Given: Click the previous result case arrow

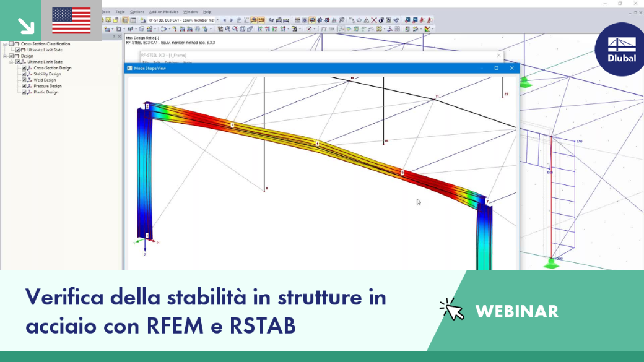Looking at the screenshot, I should click(x=225, y=20).
